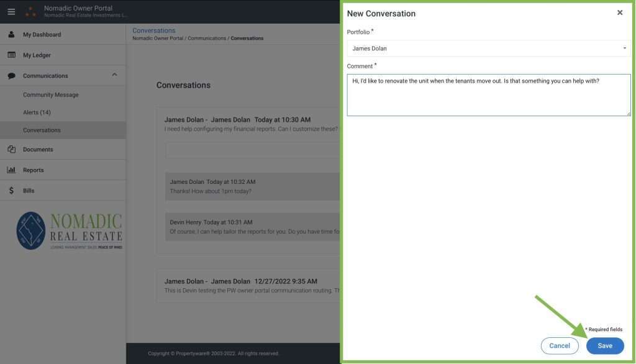Open Alerts (14) in sidebar
Image resolution: width=636 pixels, height=364 pixels.
[37, 112]
